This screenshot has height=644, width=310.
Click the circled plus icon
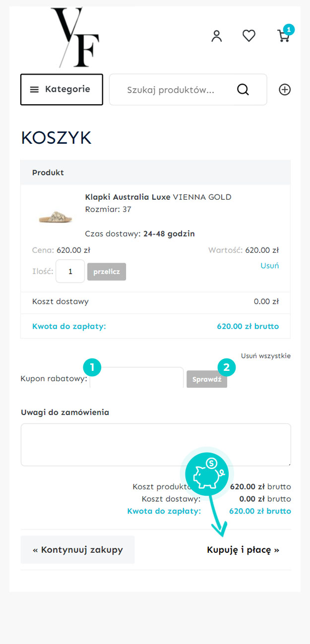(x=285, y=90)
